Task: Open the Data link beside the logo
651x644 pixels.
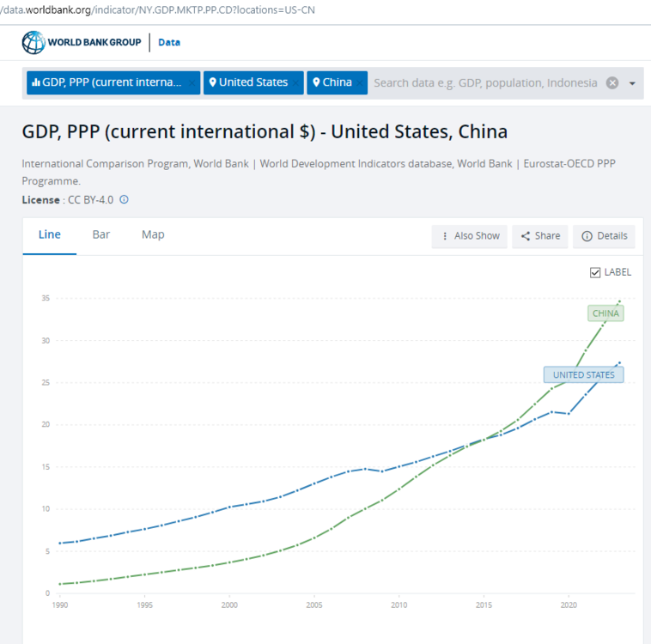Action: point(169,42)
